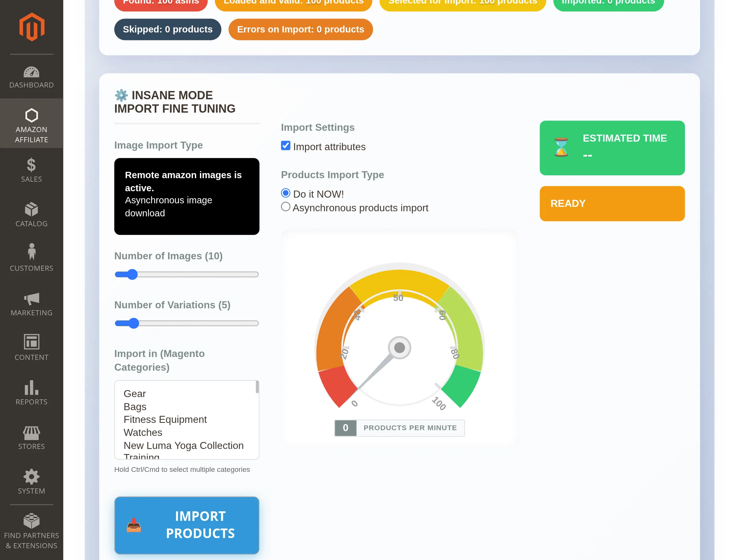This screenshot has width=736, height=560.
Task: Click the READY status button
Action: pyautogui.click(x=612, y=204)
